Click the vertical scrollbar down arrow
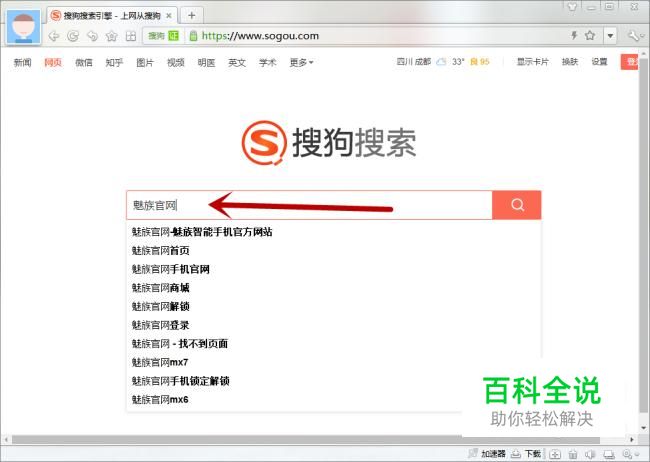650x462 pixels. click(644, 428)
